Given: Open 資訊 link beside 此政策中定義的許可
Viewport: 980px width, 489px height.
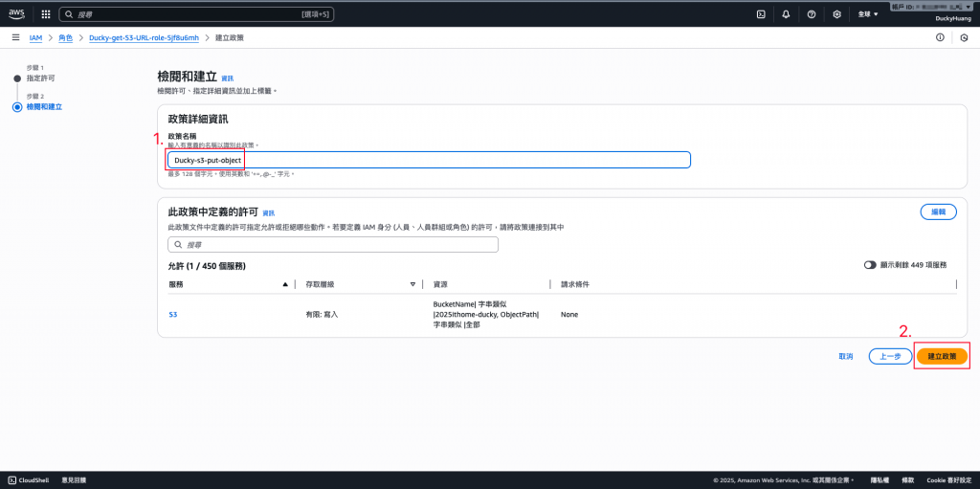Looking at the screenshot, I should coord(268,213).
